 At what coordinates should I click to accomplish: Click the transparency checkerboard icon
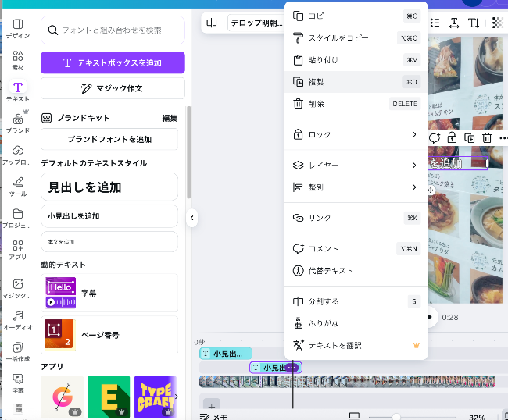pos(497,23)
